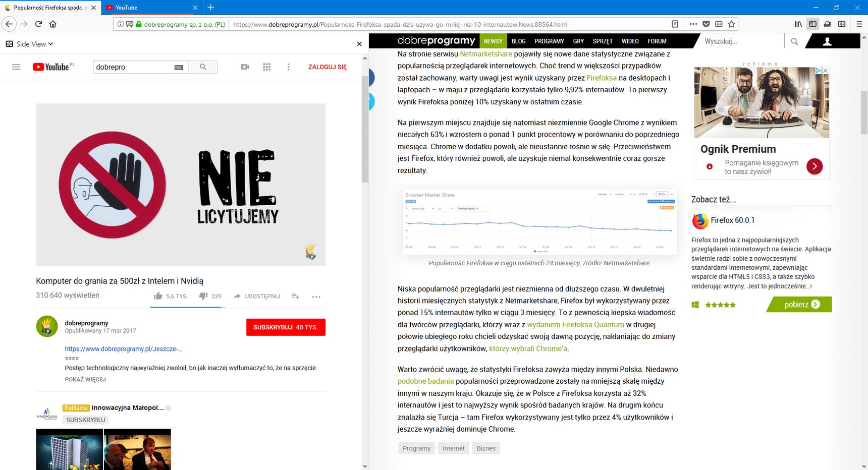The height and width of the screenshot is (470, 868).
Task: Open more video actions ellipsis
Action: (316, 297)
